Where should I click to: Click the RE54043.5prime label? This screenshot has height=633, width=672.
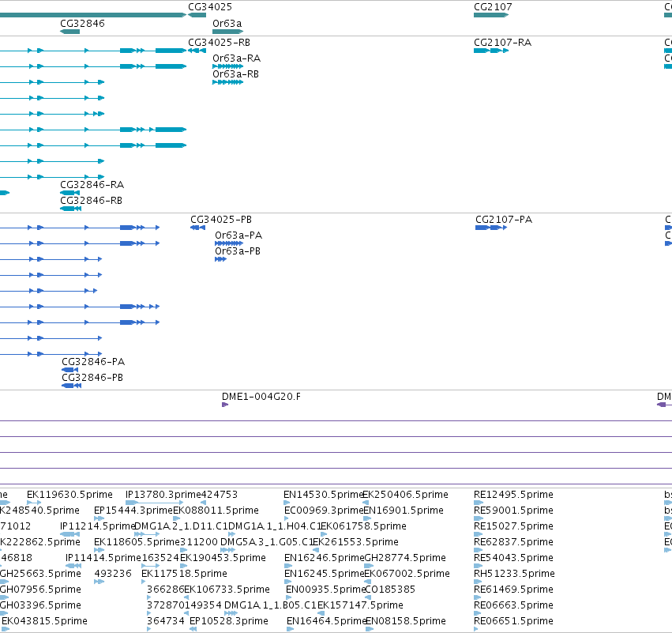pyautogui.click(x=513, y=559)
